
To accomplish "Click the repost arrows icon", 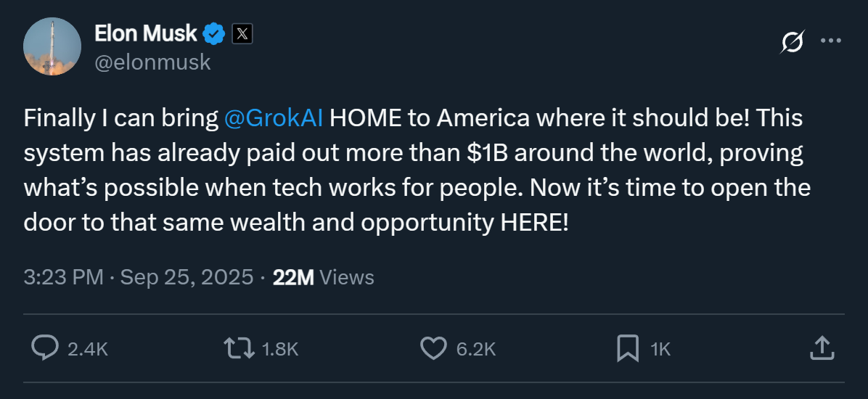I will click(239, 349).
